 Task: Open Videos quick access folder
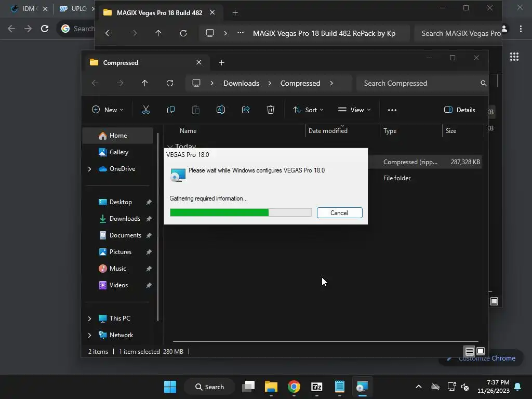118,285
